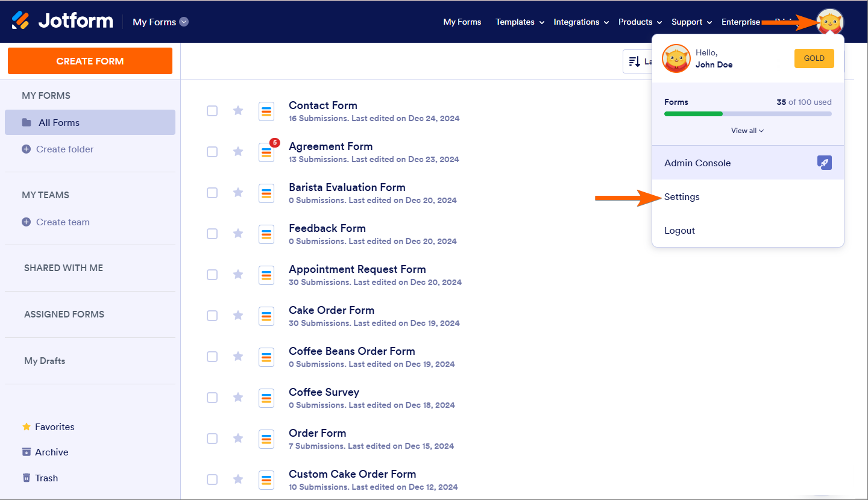The height and width of the screenshot is (500, 868).
Task: Favorite the Feedback Form with star
Action: (238, 233)
